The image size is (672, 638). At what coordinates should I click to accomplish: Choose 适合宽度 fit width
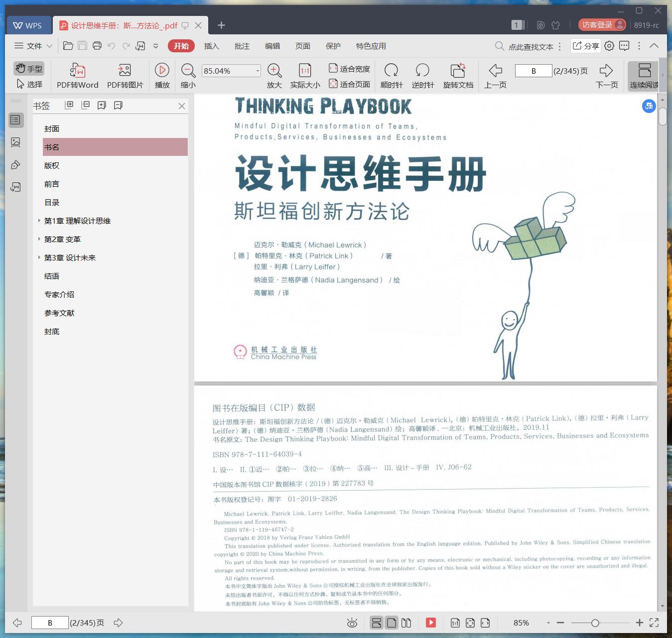tap(349, 69)
